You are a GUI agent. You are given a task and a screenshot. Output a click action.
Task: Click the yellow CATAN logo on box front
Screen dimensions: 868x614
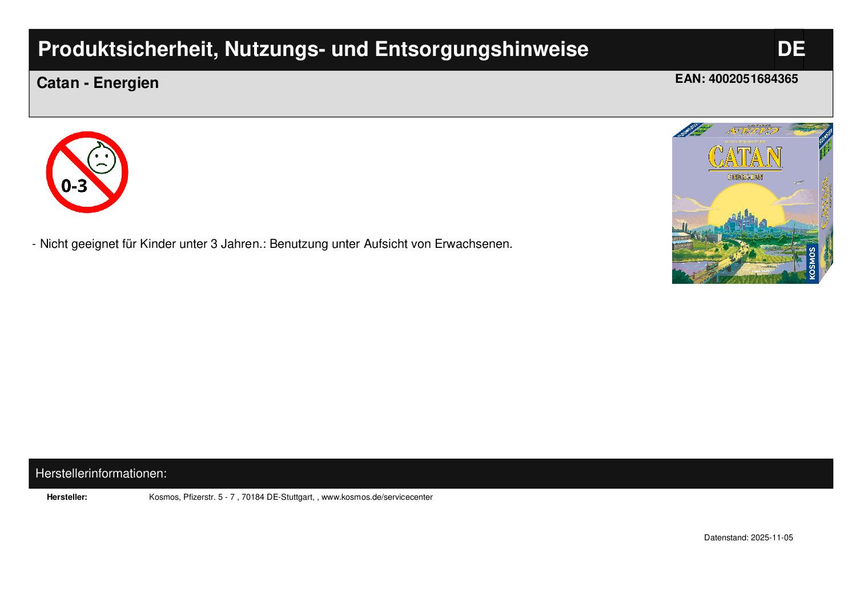(745, 158)
